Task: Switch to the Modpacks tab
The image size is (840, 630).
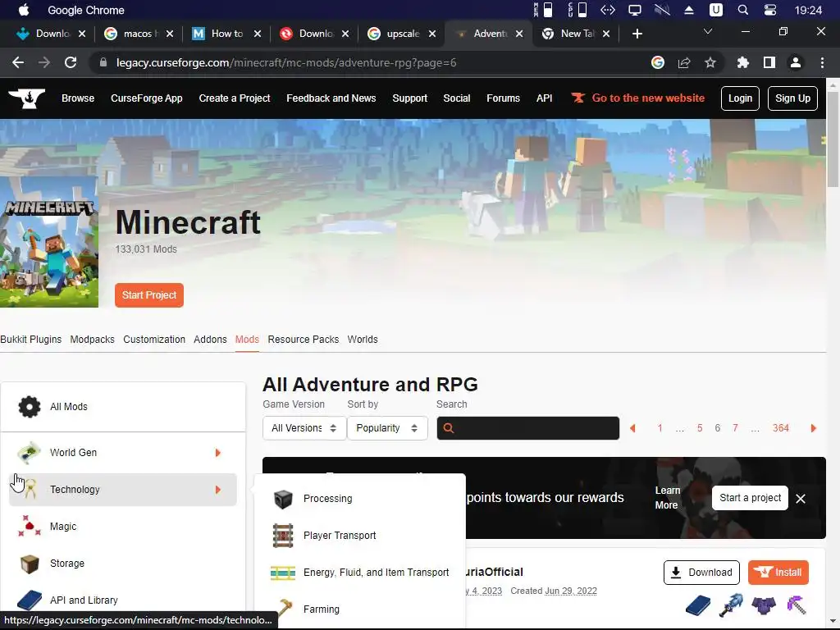Action: [92, 340]
